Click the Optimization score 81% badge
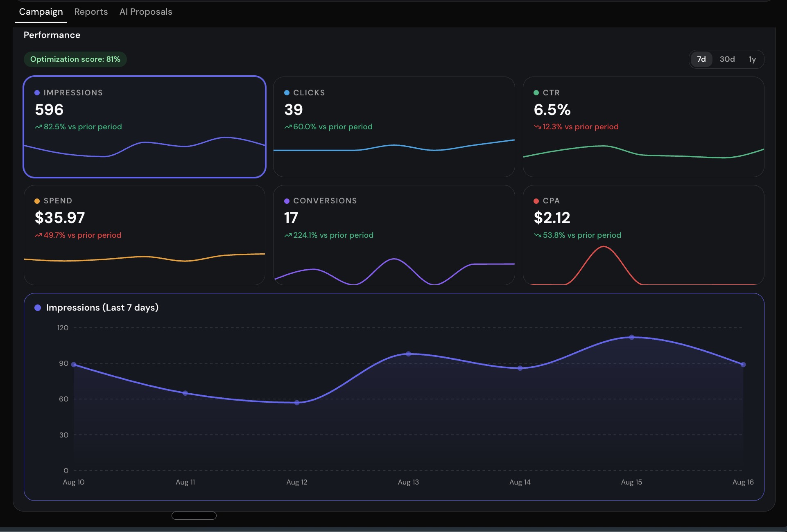Screen dimensions: 787x532 [x=75, y=59]
